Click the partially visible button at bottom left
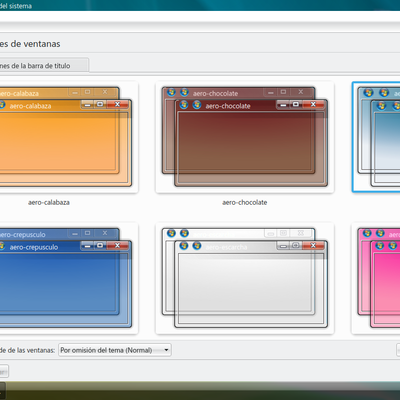Image resolution: width=400 pixels, height=400 pixels. tap(4, 371)
